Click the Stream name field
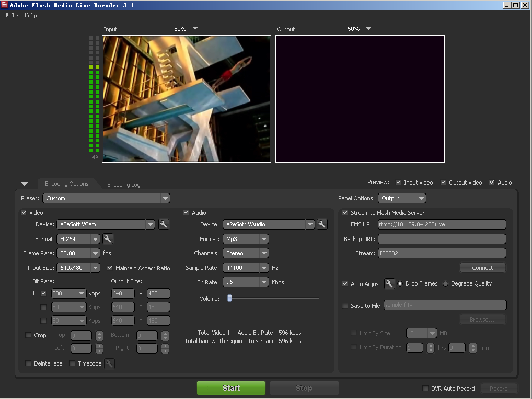Image resolution: width=532 pixels, height=399 pixels. [x=442, y=253]
